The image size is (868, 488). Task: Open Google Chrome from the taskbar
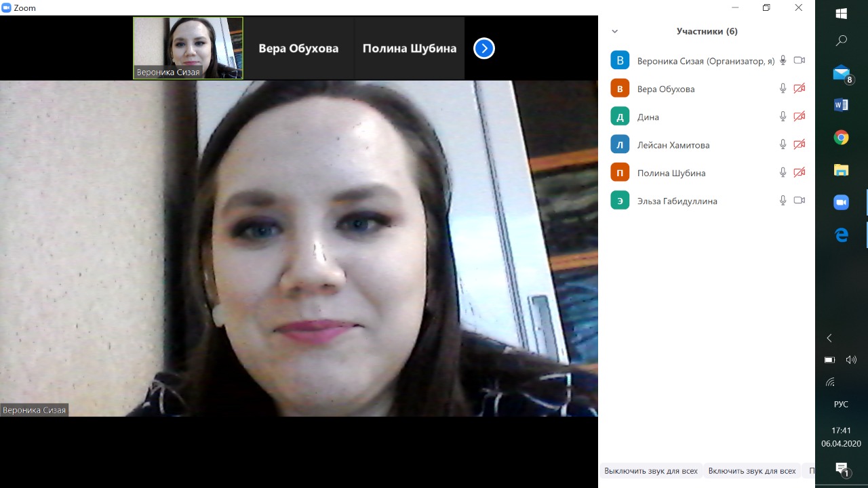point(841,138)
